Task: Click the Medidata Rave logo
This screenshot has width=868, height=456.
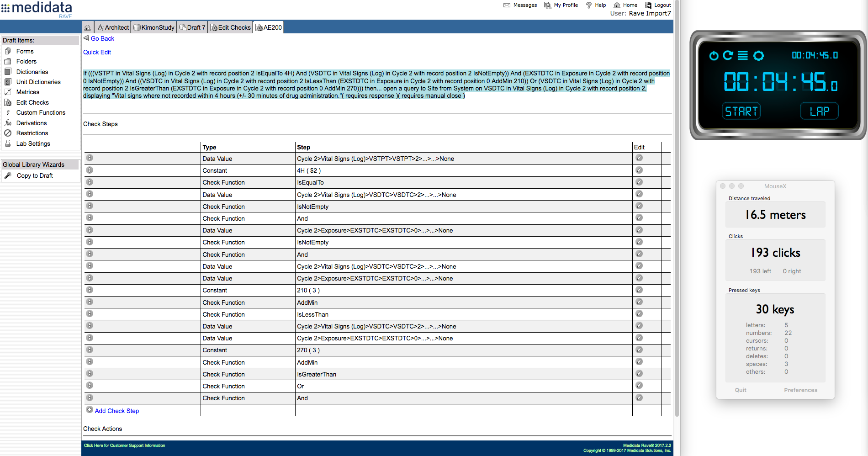Action: coord(37,9)
